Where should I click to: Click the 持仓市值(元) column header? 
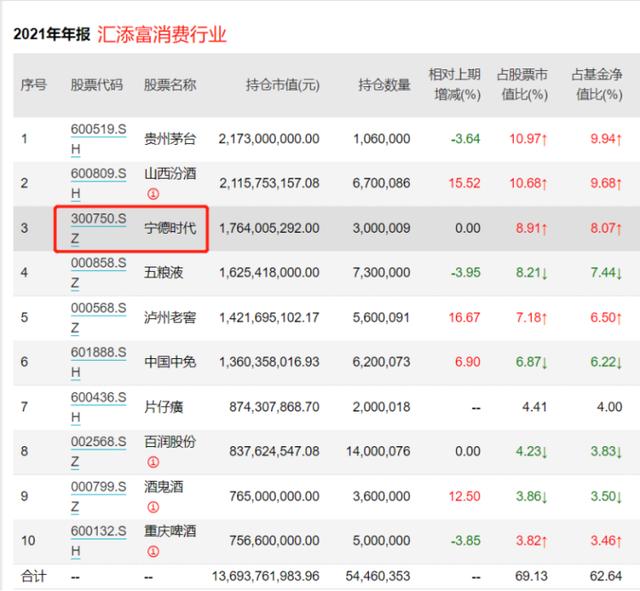283,85
